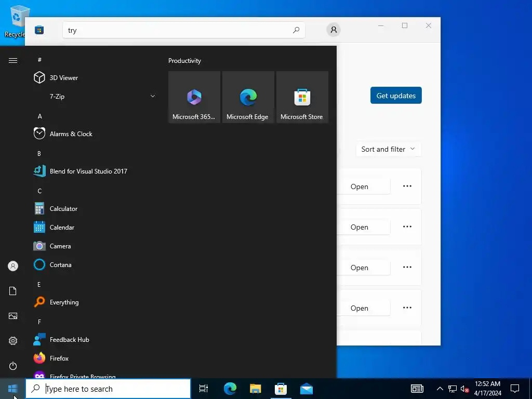Switch to Microsoft Store on the taskbar
The image size is (532, 399).
point(281,389)
